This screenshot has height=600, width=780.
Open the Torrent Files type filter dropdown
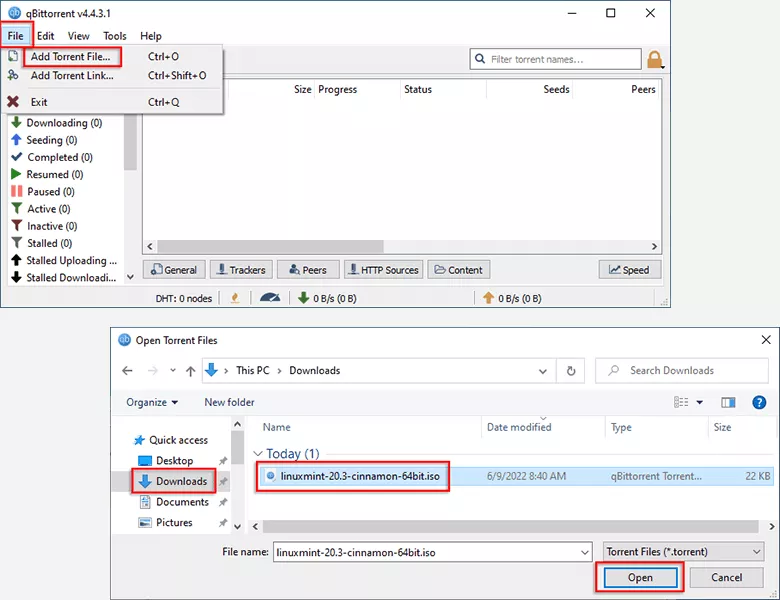pyautogui.click(x=683, y=552)
